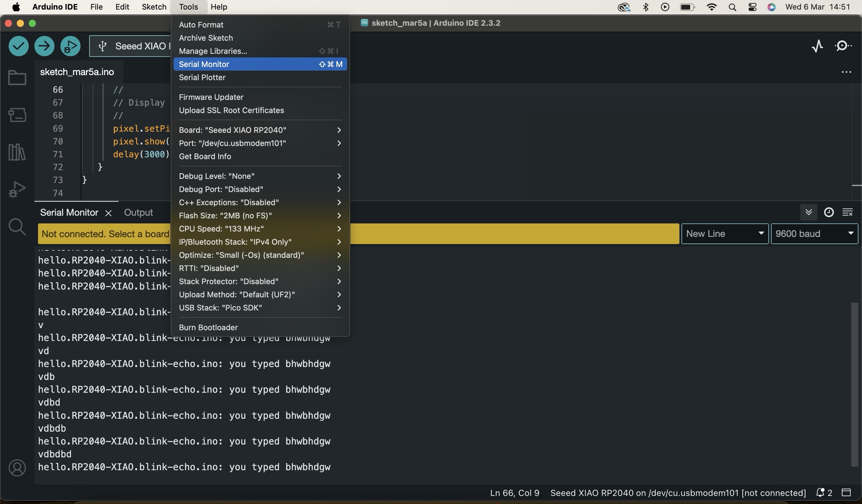
Task: Open the Debug sidebar icon
Action: point(17,189)
